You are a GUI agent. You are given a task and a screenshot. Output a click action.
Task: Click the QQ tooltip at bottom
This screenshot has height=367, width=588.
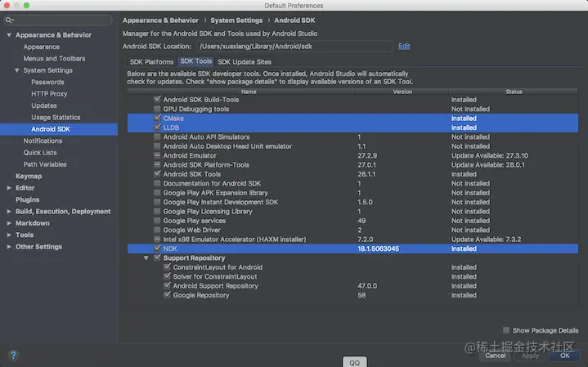(355, 362)
